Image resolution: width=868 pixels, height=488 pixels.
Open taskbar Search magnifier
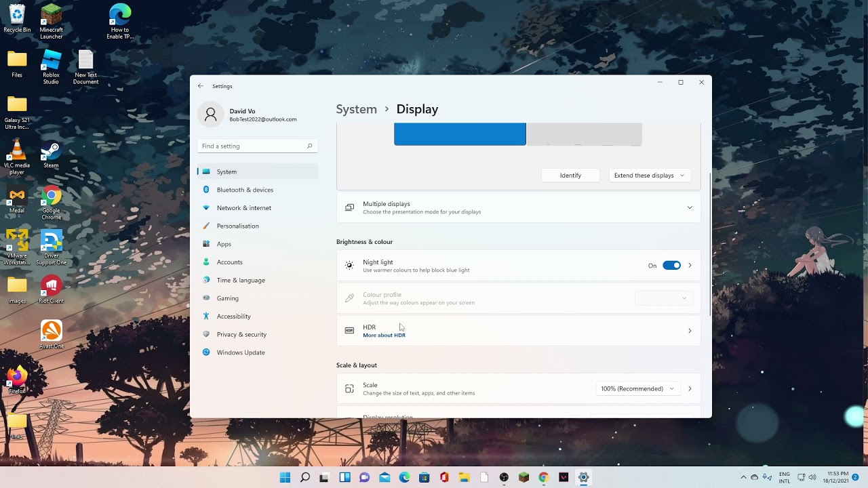(305, 477)
